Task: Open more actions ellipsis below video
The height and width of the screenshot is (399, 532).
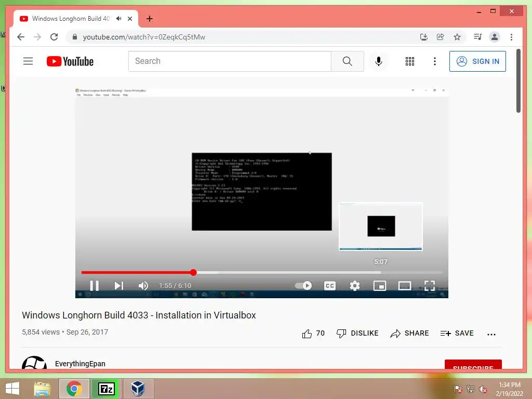Action: 491,334
